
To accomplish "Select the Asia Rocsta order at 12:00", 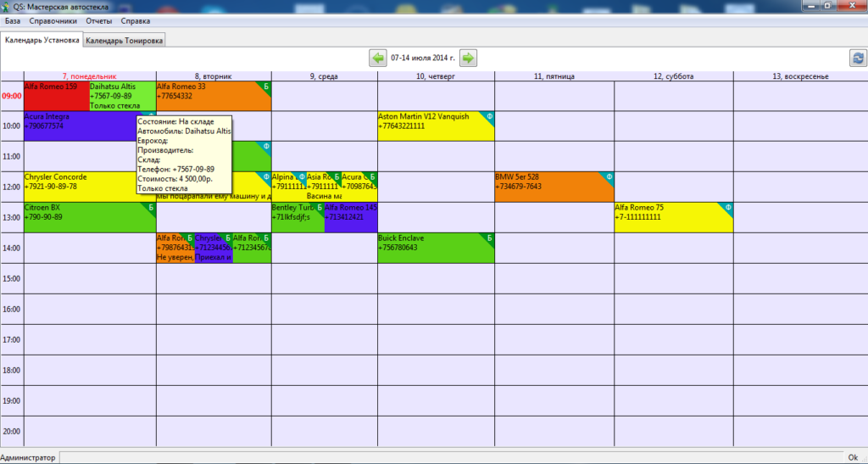I will [x=324, y=187].
